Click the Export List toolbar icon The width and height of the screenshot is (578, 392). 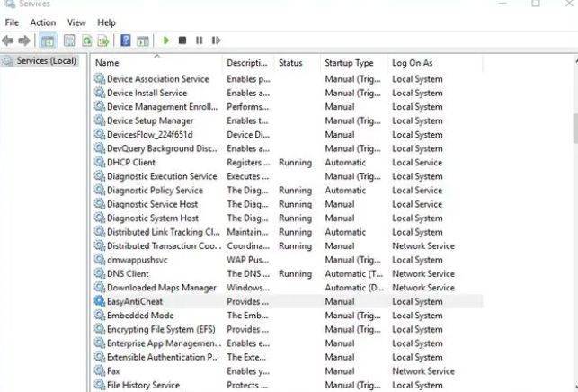point(103,40)
